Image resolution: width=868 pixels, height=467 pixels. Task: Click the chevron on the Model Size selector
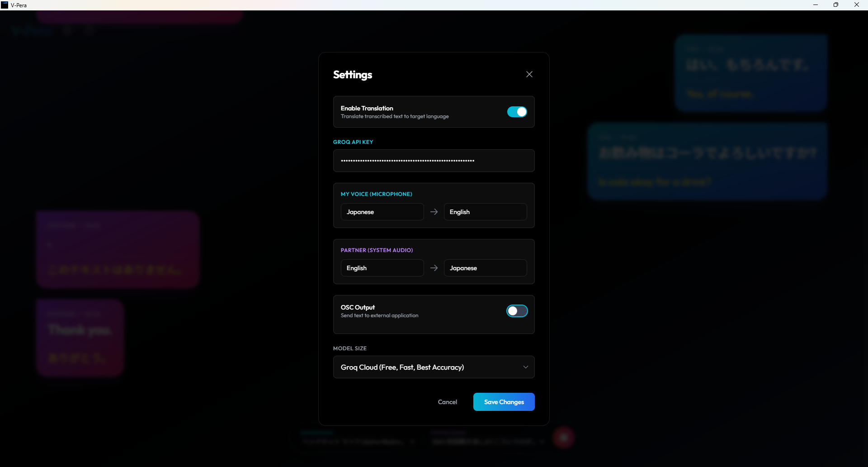(x=525, y=367)
